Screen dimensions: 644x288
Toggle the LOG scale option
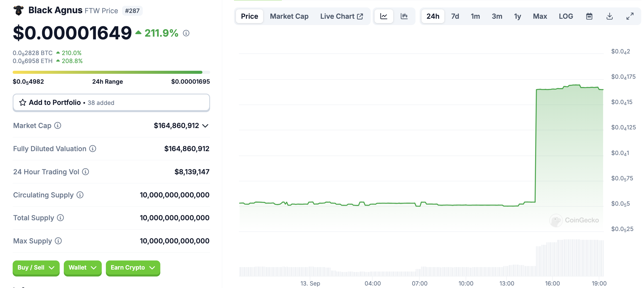(566, 16)
